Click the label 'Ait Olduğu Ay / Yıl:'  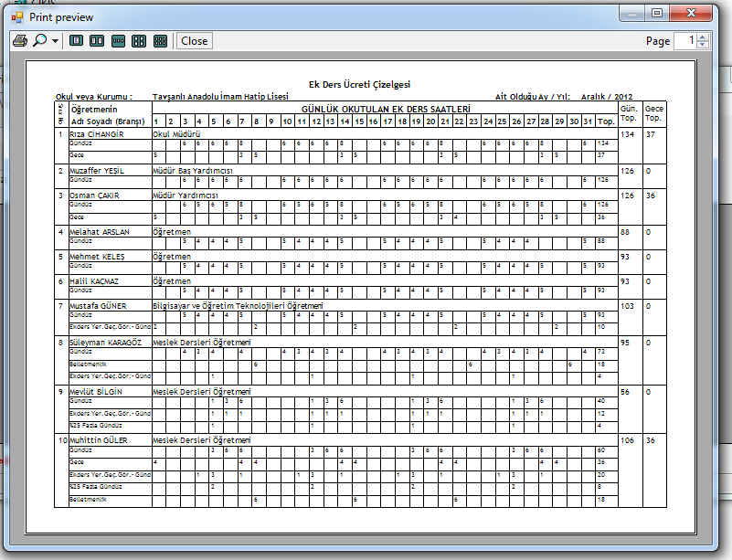click(x=532, y=97)
